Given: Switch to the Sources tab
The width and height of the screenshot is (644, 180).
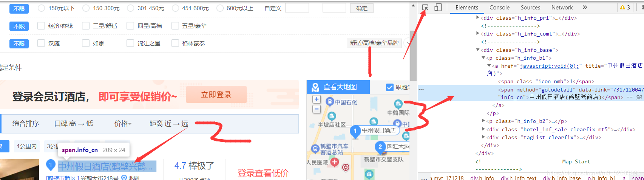Looking at the screenshot, I should click(x=530, y=7).
